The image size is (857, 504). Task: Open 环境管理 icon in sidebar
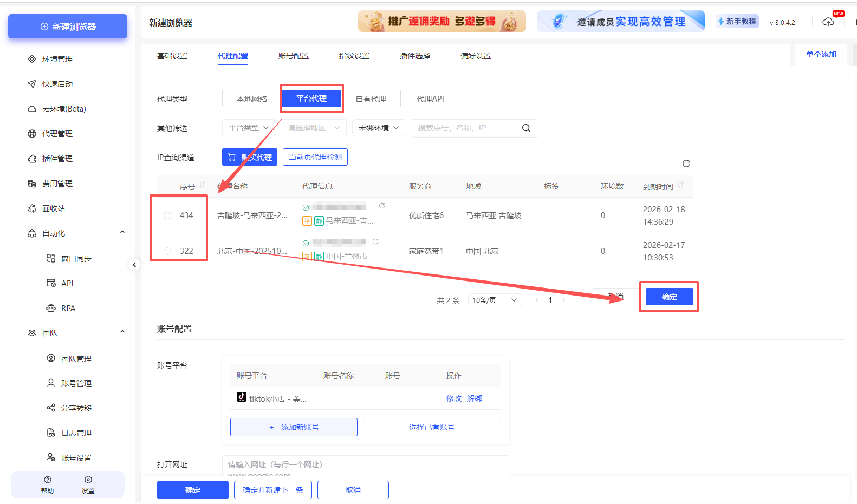click(x=32, y=59)
